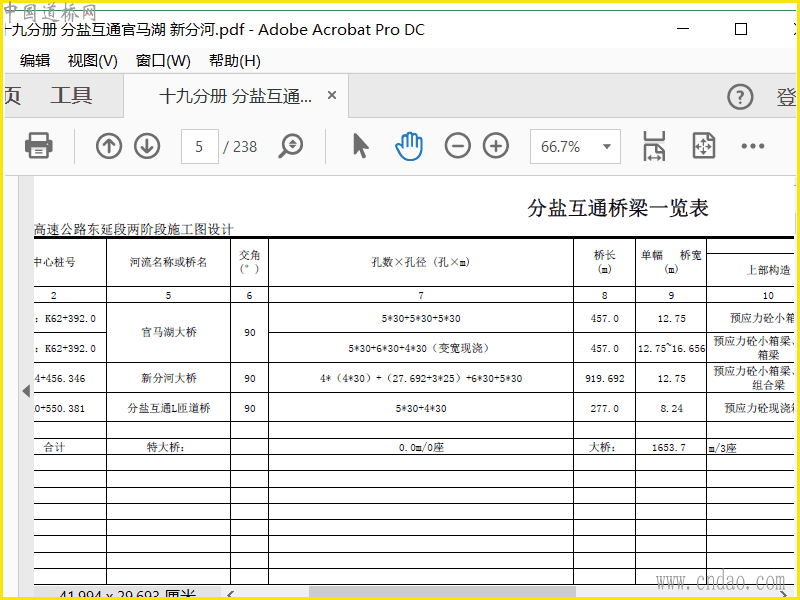Open the 编辑 menu
Viewport: 800px width, 600px height.
coord(35,61)
